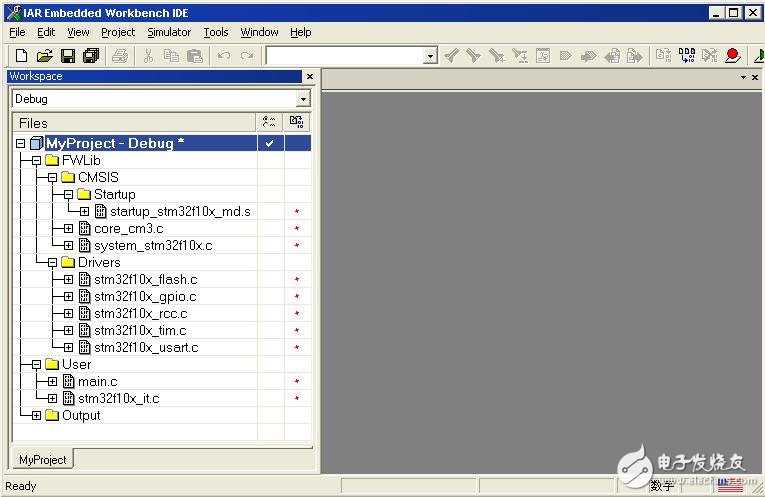This screenshot has width=765, height=497.
Task: Click the Make build icon
Action: pos(687,56)
